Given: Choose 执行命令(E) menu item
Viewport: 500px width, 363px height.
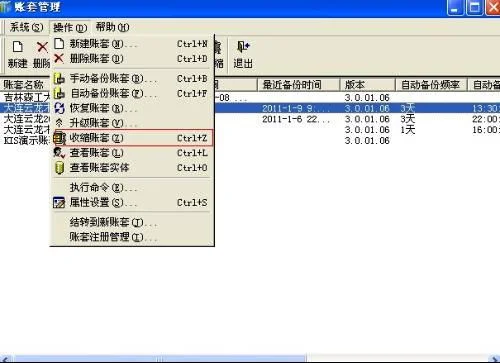Looking at the screenshot, I should pos(131,188).
